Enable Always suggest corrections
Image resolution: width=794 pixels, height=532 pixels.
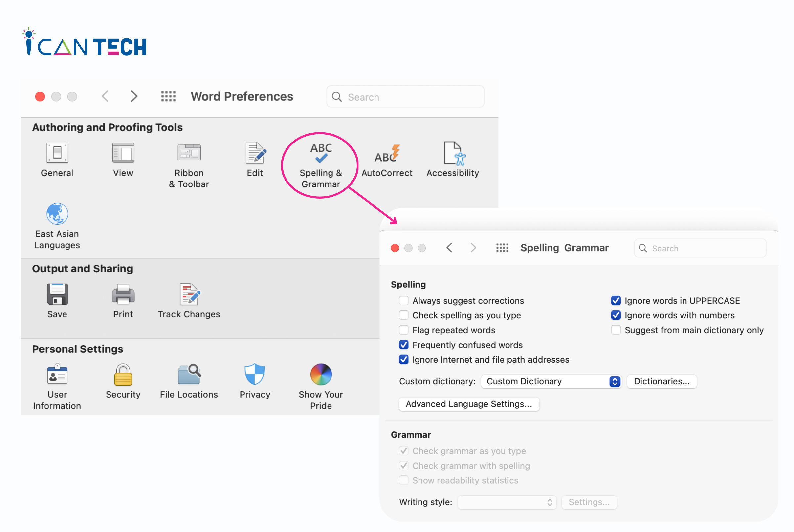(404, 301)
